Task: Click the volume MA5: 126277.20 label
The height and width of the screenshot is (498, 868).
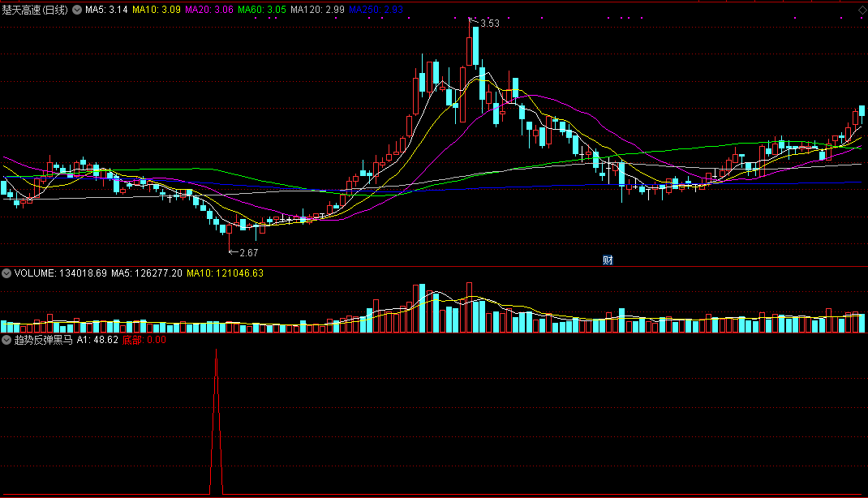Action: (x=147, y=273)
